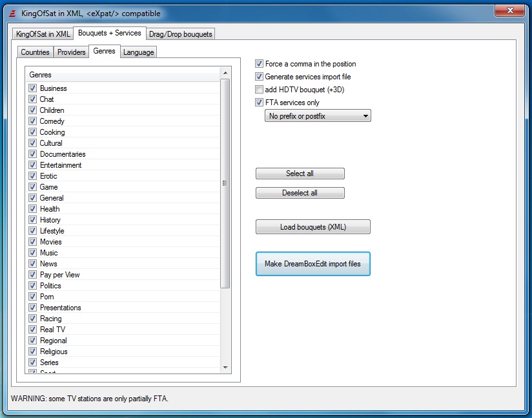Click Make DreamBoxEdit import files button

(x=313, y=264)
